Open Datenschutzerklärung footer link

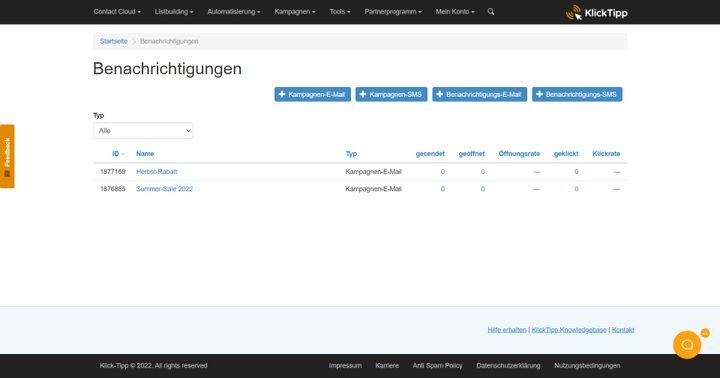click(x=508, y=366)
